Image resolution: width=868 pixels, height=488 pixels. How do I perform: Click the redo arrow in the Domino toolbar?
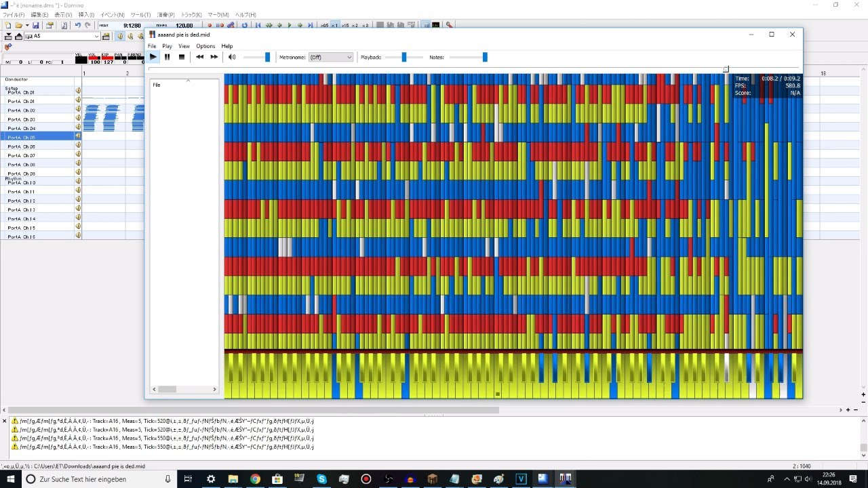[x=87, y=25]
